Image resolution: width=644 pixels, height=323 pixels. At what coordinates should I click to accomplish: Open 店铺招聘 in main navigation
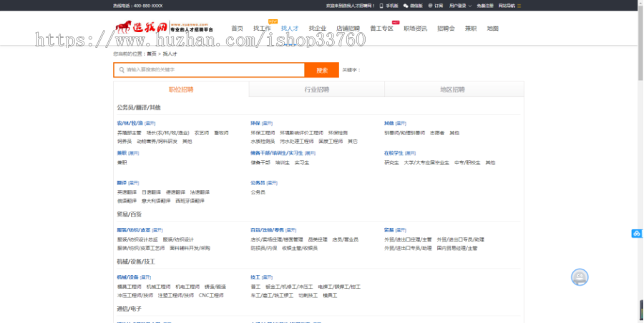(348, 29)
